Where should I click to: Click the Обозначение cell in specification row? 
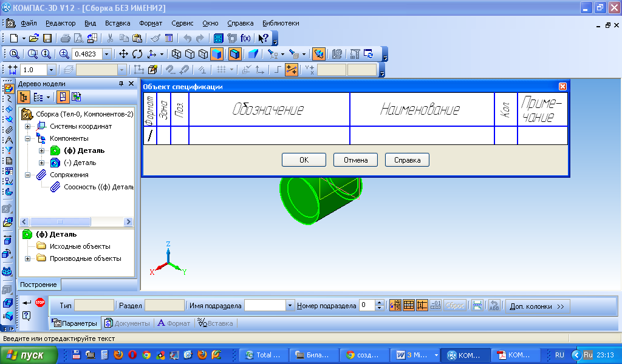tap(269, 135)
